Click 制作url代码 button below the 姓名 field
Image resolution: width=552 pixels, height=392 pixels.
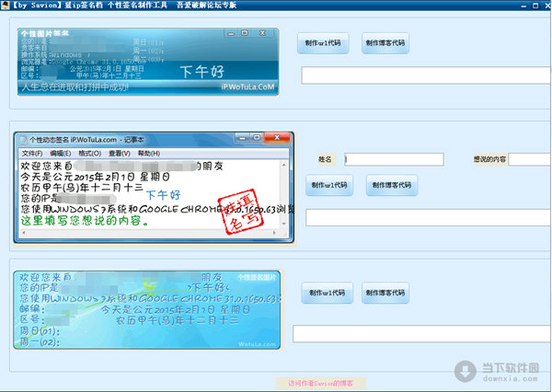tap(329, 185)
